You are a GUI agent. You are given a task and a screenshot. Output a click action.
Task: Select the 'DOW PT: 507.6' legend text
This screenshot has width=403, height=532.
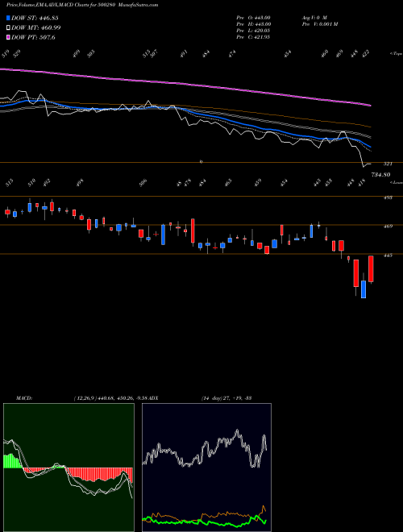point(33,37)
